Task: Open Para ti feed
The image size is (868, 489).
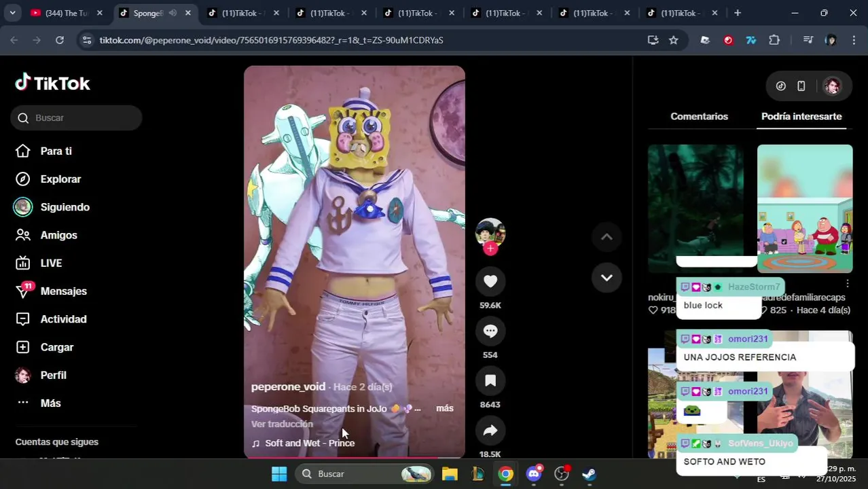Action: 56,151
